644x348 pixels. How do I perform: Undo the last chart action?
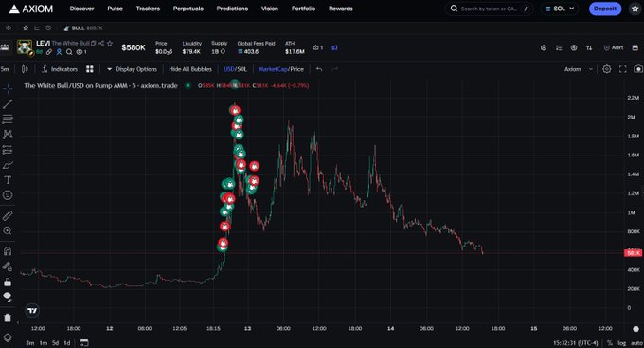pos(319,69)
